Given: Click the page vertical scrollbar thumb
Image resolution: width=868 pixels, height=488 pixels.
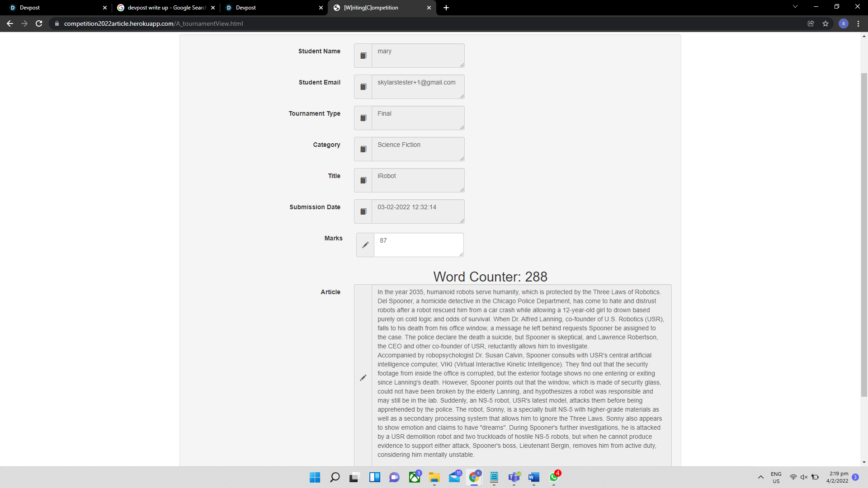Looking at the screenshot, I should coord(864,235).
